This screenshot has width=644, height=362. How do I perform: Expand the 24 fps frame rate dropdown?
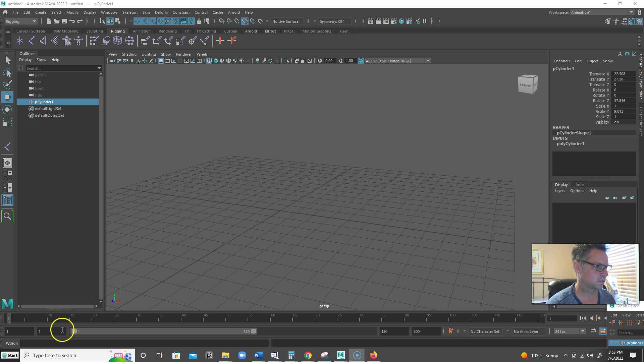click(583, 331)
